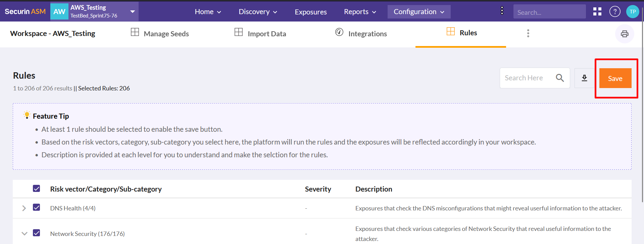Switch to Integrations tab
The width and height of the screenshot is (644, 244).
pos(361,33)
